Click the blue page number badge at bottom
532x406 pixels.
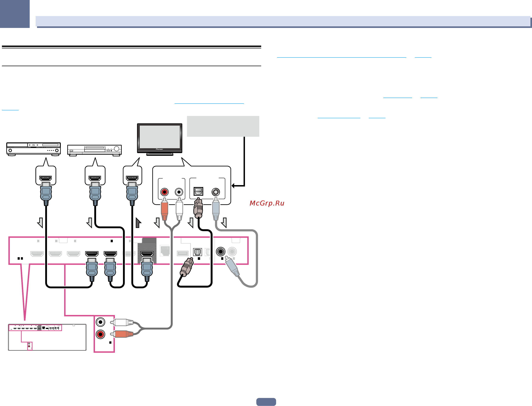[266, 402]
